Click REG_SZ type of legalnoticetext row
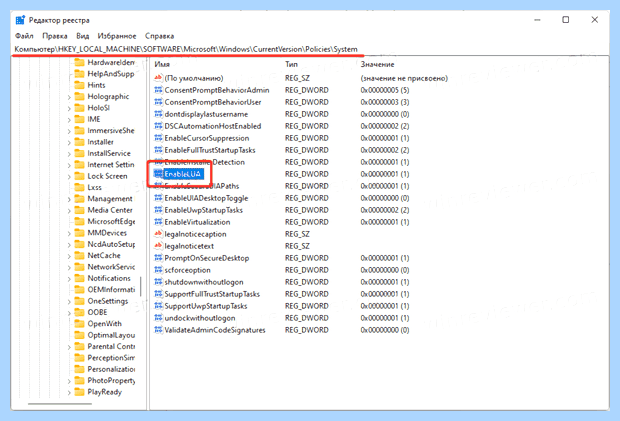 [x=297, y=246]
